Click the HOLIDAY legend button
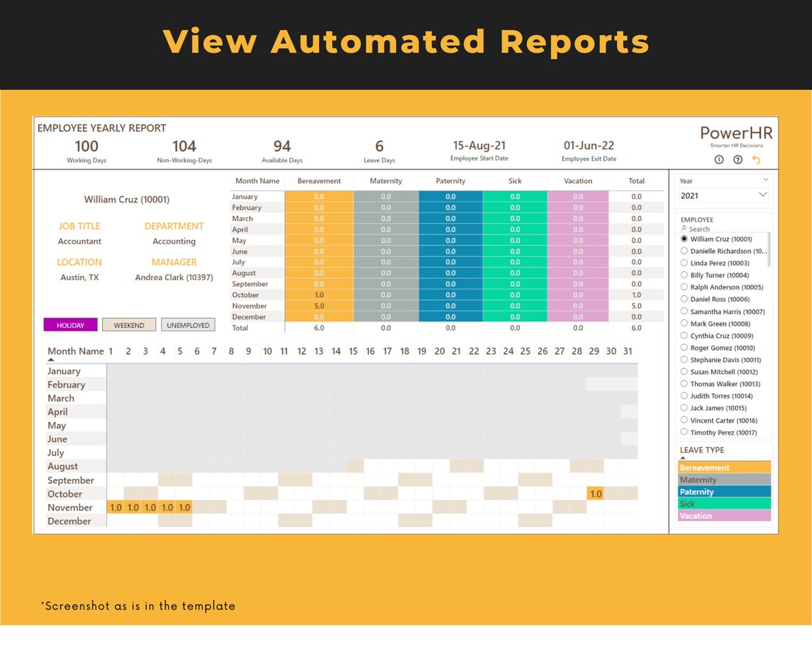 (70, 324)
